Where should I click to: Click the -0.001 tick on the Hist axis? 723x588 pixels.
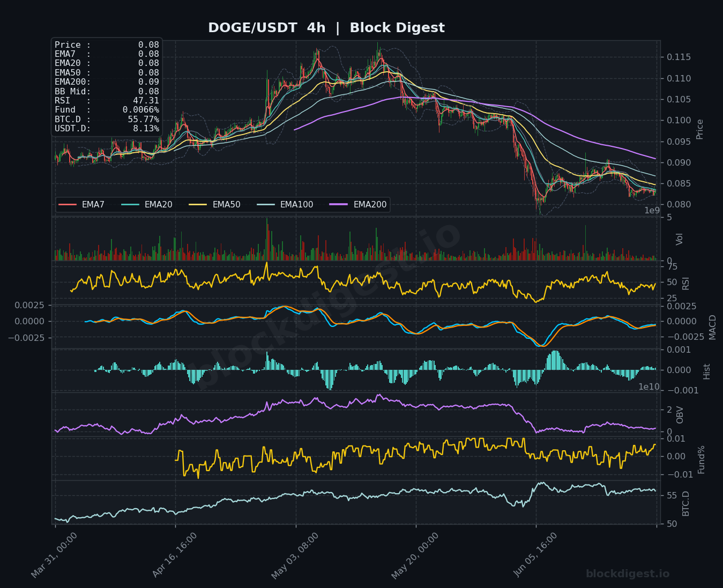[x=682, y=391]
